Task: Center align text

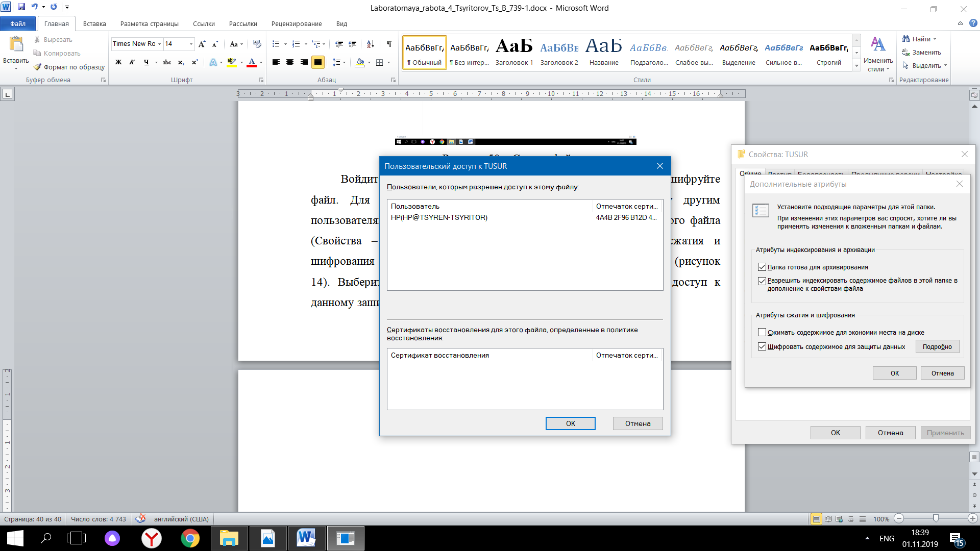Action: pyautogui.click(x=290, y=62)
